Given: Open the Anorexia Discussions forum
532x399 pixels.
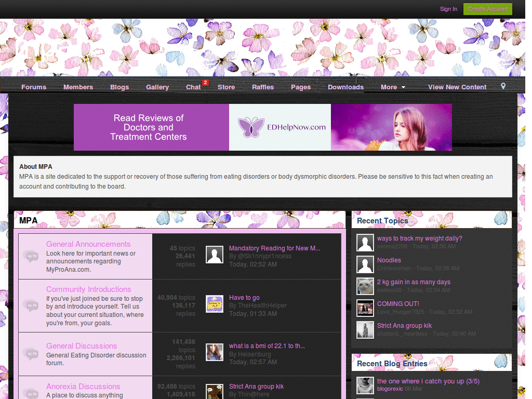Looking at the screenshot, I should (x=83, y=387).
